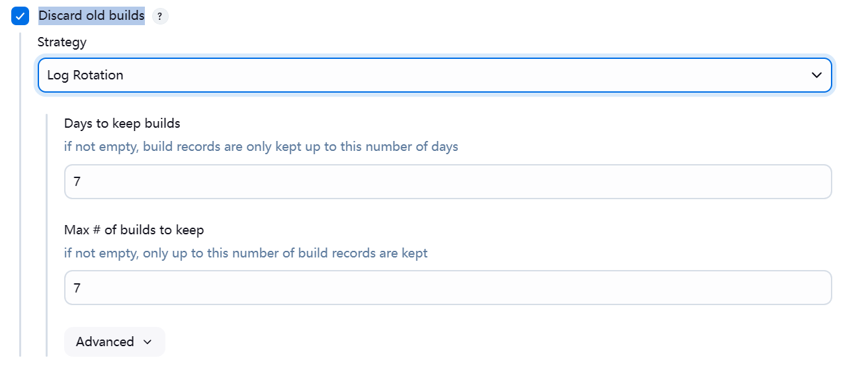Click the hint text about number of build records kept
The width and height of the screenshot is (868, 366).
pyautogui.click(x=245, y=253)
